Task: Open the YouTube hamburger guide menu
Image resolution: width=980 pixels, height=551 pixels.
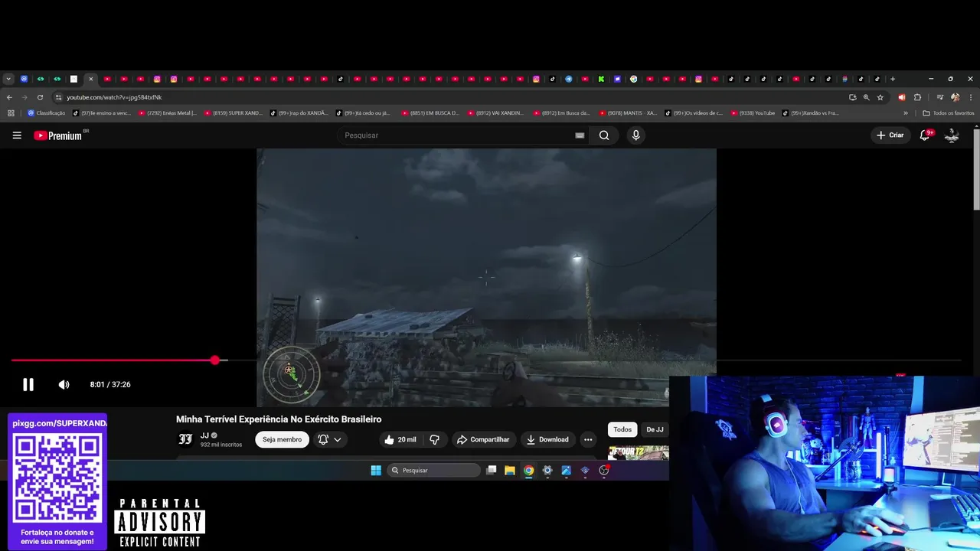Action: pos(17,135)
